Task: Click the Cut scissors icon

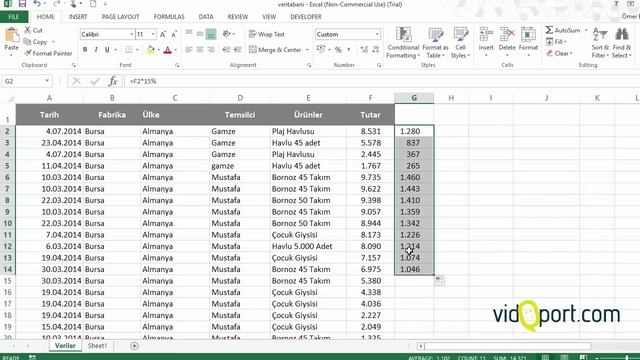Action: 28,30
